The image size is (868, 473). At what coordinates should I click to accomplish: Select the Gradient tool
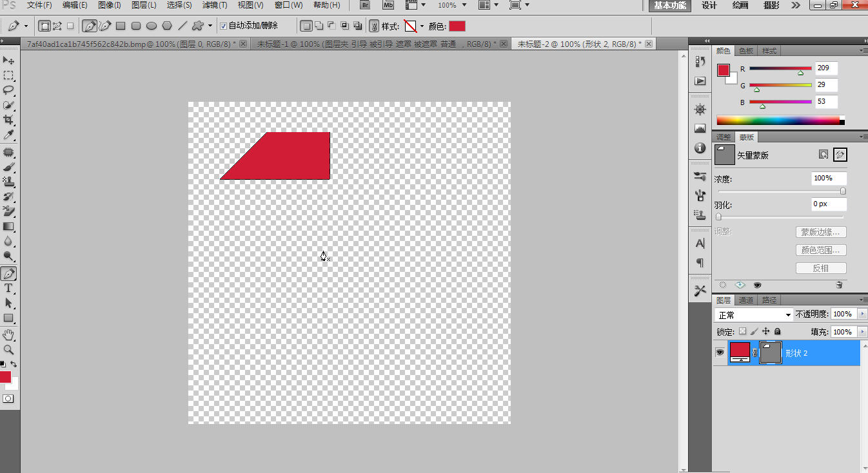pyautogui.click(x=8, y=226)
